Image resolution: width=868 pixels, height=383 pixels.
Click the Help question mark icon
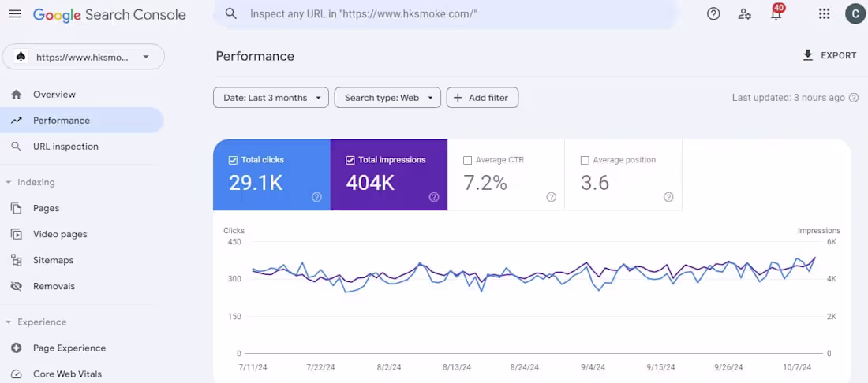click(713, 14)
